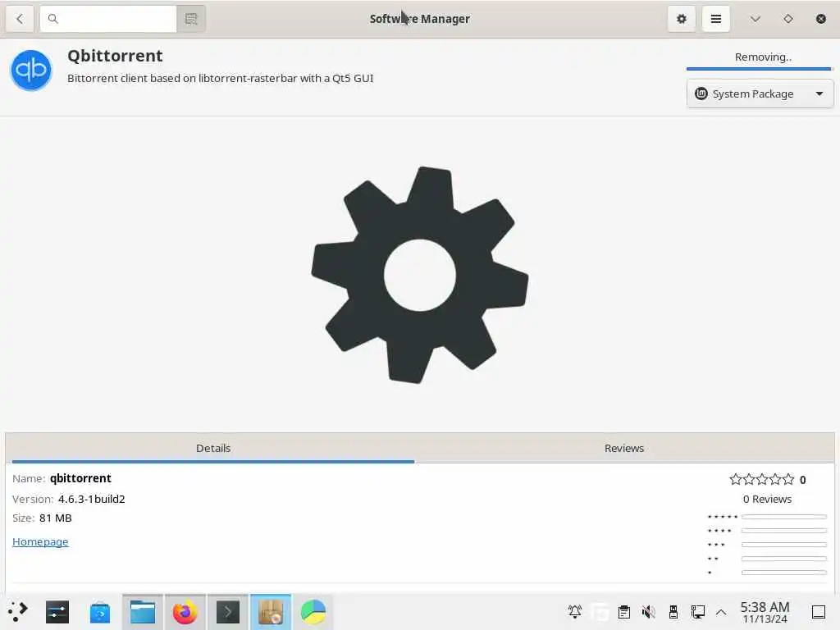Viewport: 840px width, 630px height.
Task: Open the application launcher in the taskbar
Action: [x=18, y=612]
